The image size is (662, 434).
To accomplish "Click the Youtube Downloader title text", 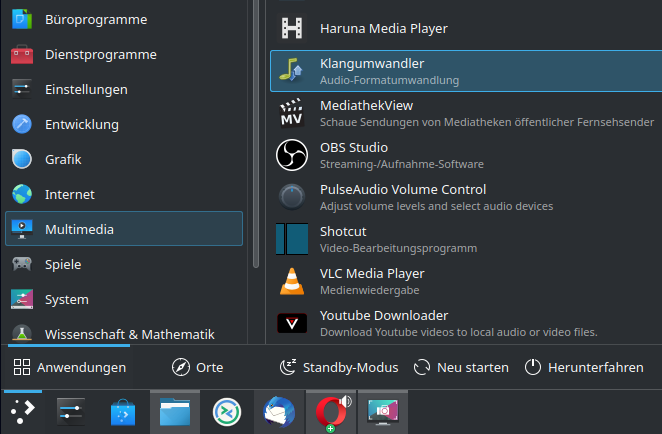I will coord(384,316).
